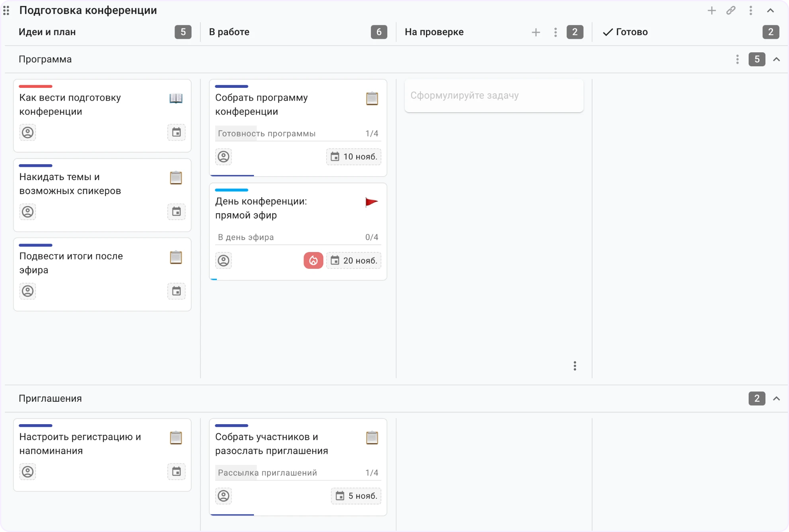The height and width of the screenshot is (532, 789).
Task: Open the board's three-dot options menu
Action: pos(751,11)
